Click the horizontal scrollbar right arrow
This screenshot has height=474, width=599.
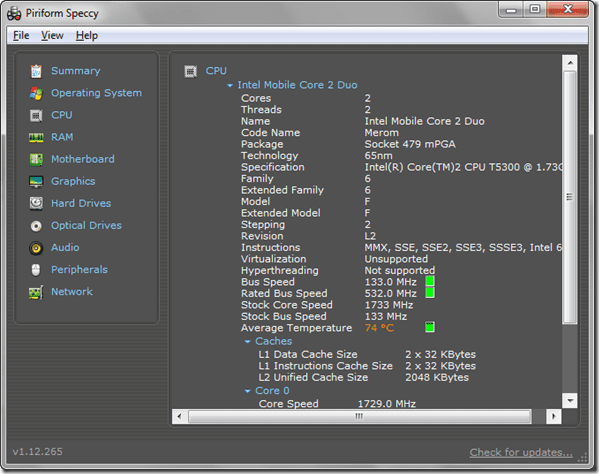pos(554,417)
